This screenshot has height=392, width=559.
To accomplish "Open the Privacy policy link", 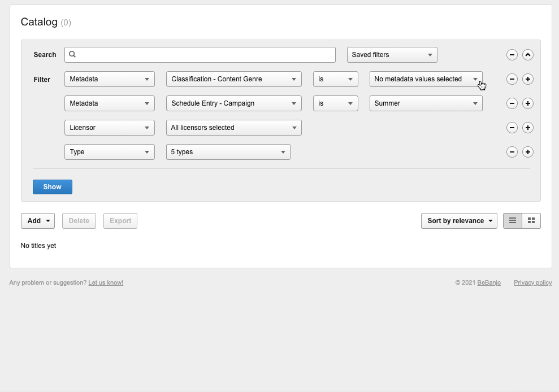I will [532, 282].
